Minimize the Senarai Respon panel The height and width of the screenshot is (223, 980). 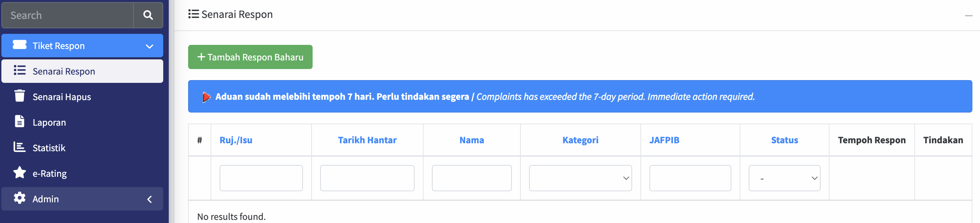coord(968,16)
